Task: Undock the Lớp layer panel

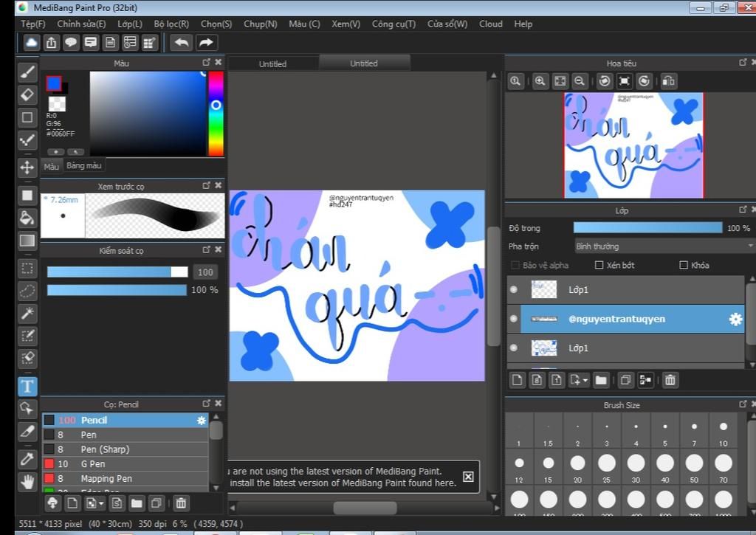Action: click(x=743, y=209)
